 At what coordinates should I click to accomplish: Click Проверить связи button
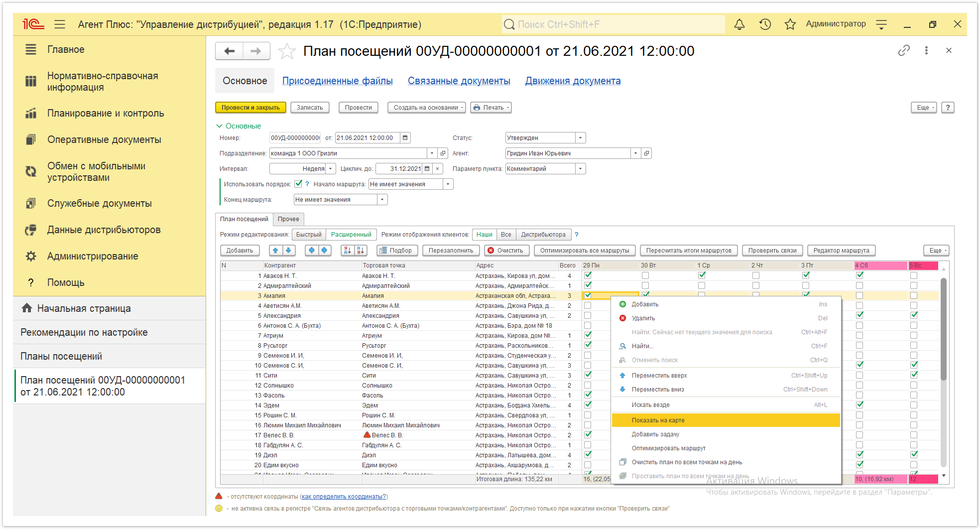coord(772,250)
